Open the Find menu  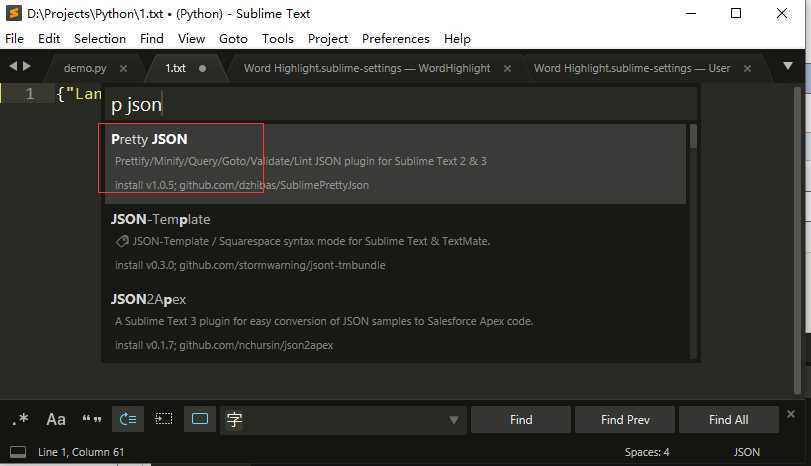coord(152,39)
